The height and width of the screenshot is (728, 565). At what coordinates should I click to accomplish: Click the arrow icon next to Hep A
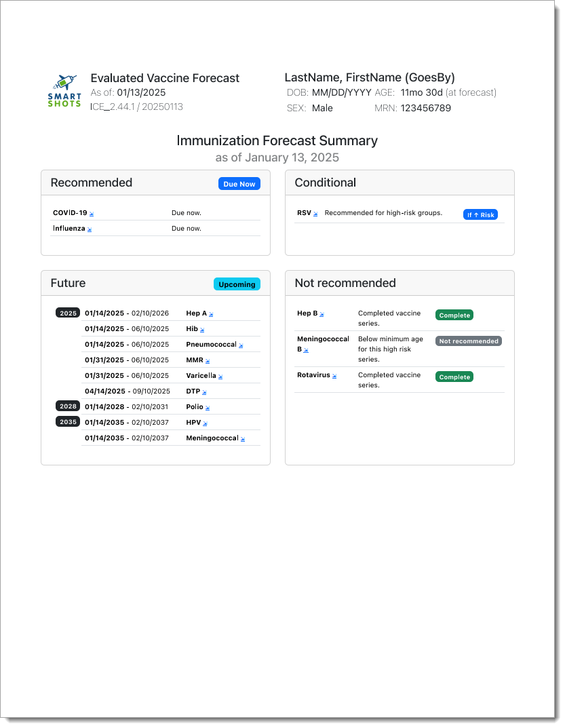pos(211,314)
